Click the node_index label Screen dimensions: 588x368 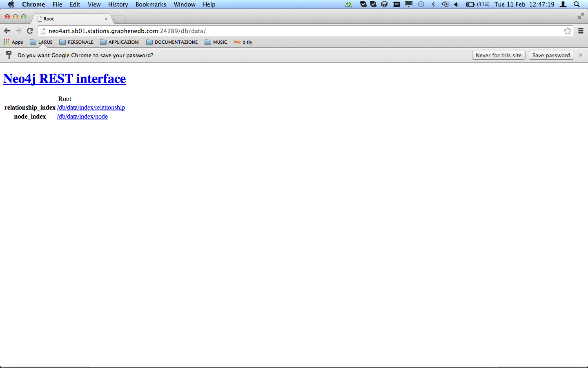tap(30, 117)
